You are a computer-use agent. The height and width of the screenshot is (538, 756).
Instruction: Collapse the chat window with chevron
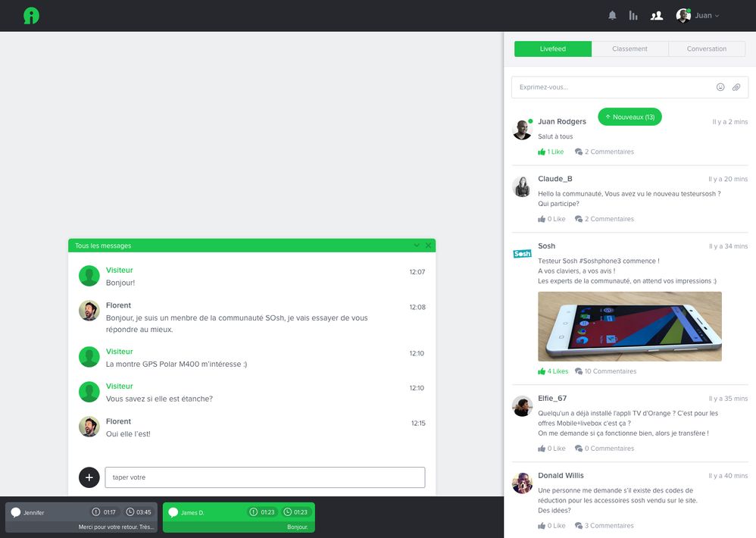tap(417, 246)
